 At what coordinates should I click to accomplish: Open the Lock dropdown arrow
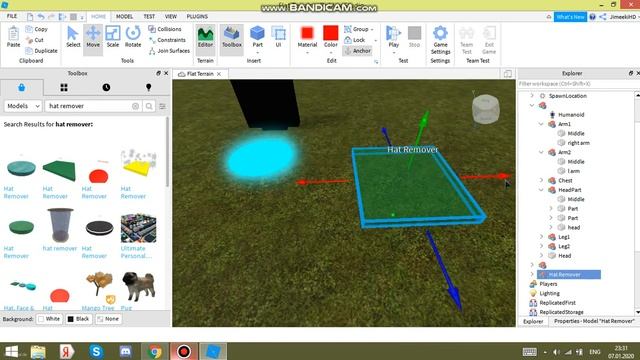point(376,40)
